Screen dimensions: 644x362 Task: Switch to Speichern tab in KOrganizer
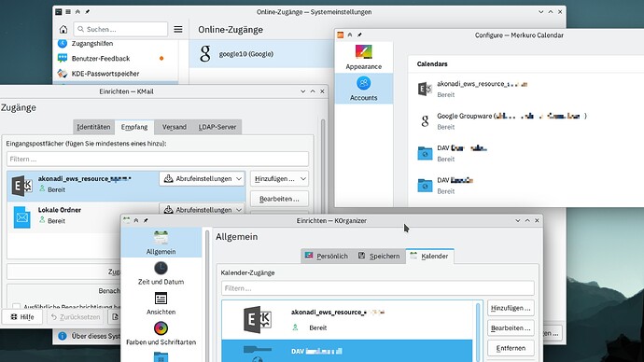[379, 256]
